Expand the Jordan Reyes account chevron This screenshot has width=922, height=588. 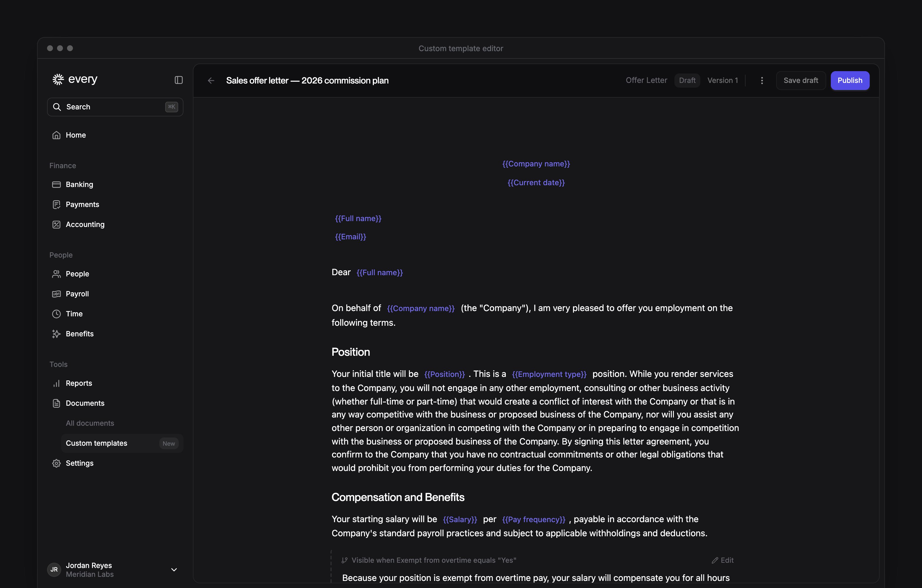[174, 570]
